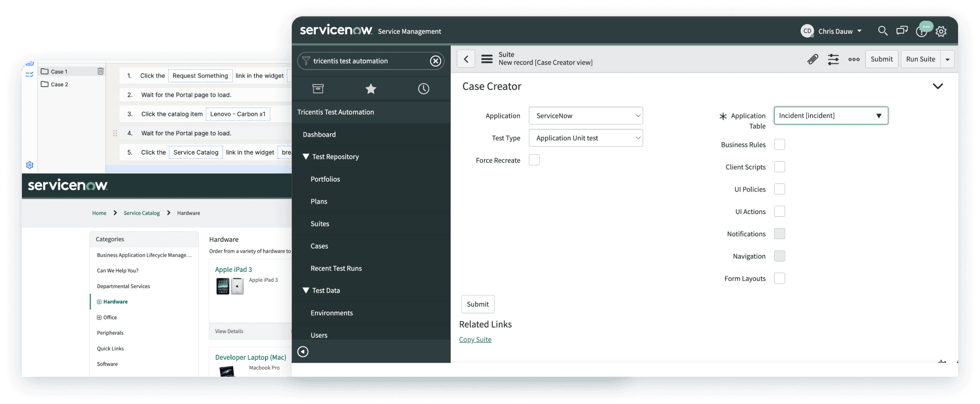
Task: Open the Application Table dropdown
Action: point(831,116)
